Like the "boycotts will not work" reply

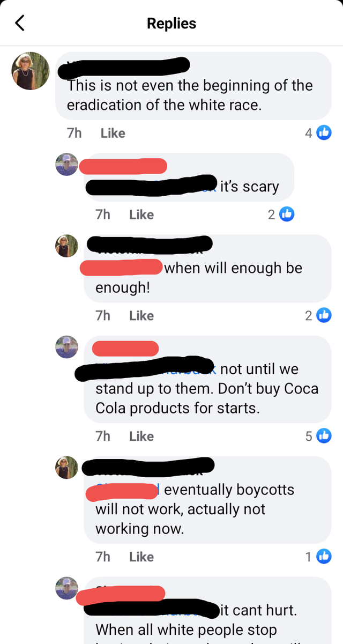[141, 557]
